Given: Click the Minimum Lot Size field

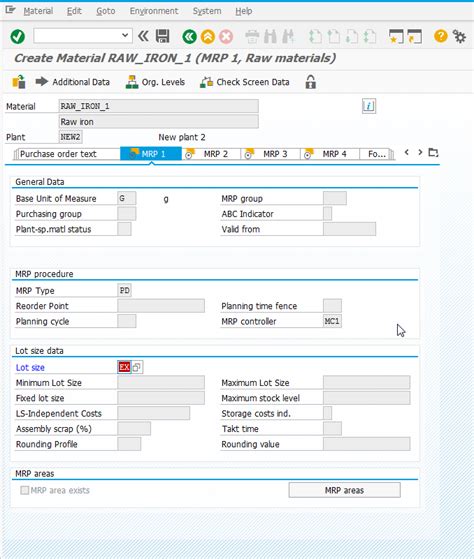Looking at the screenshot, I should [x=161, y=383].
